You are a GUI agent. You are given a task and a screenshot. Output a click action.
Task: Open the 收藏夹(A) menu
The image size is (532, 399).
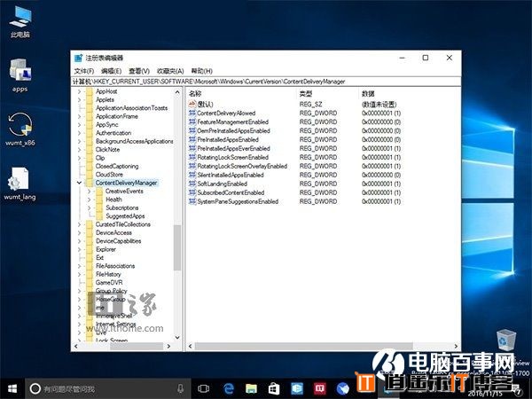pos(170,71)
